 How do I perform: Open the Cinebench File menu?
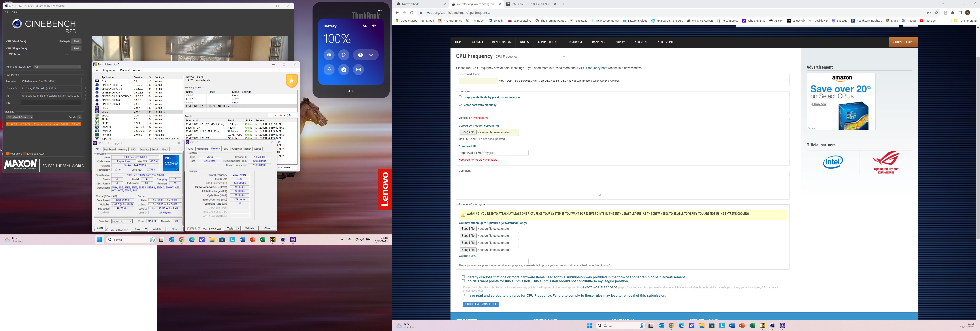coord(6,12)
